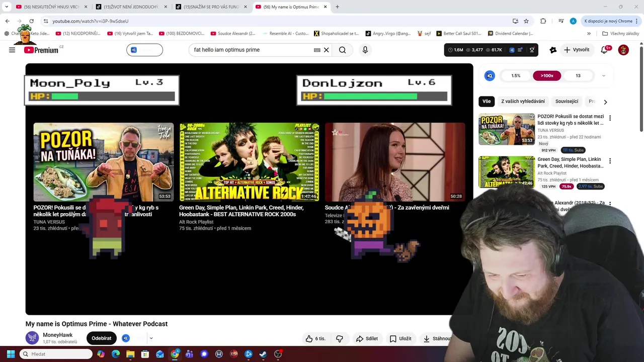Open Windows Start menu
This screenshot has height=362, width=644.
coord(11,354)
